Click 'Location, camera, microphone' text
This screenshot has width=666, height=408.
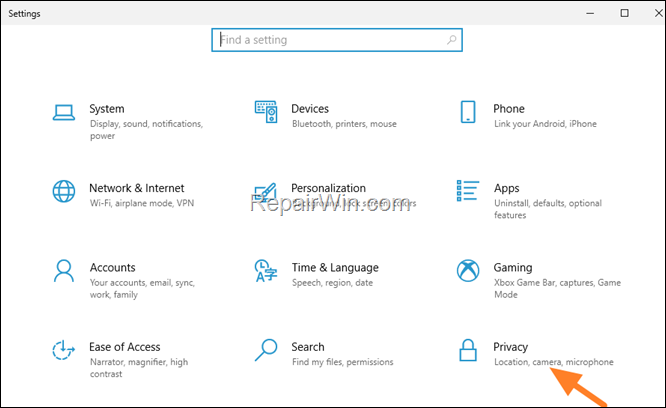[554, 362]
